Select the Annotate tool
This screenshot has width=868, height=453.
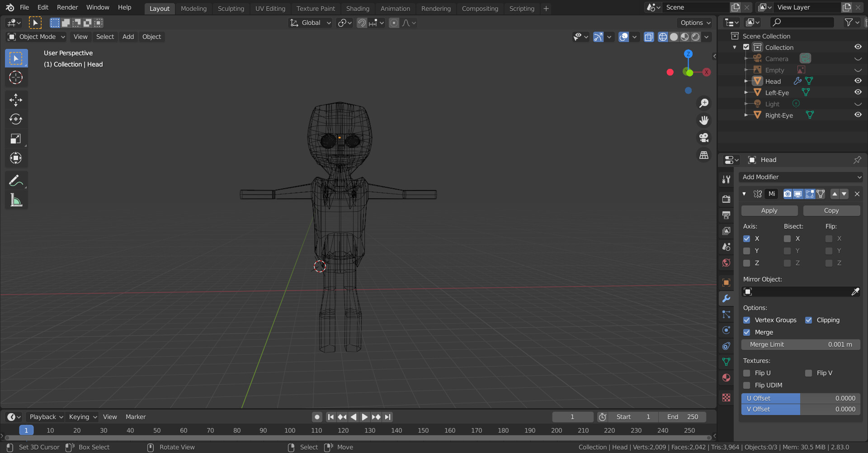pyautogui.click(x=16, y=181)
